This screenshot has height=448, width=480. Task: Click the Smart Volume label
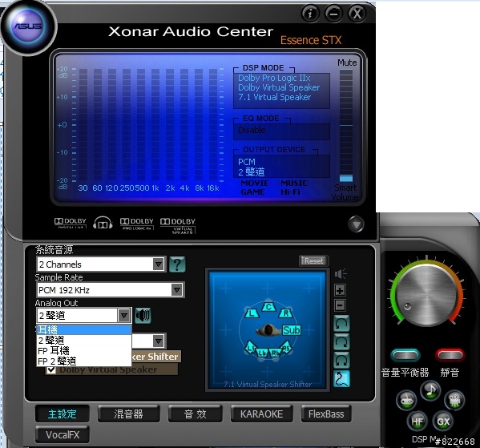(345, 192)
